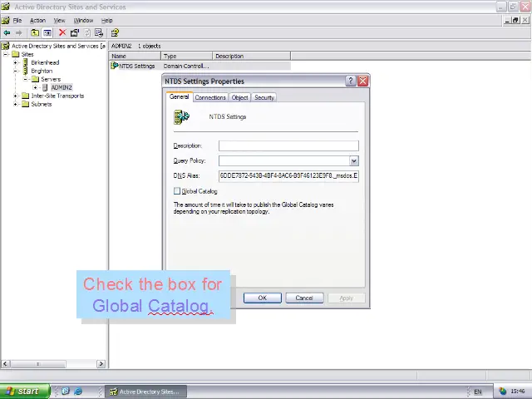Toggle the Show/Hide Console Tree toolbar icon
The image size is (532, 399).
click(47, 33)
